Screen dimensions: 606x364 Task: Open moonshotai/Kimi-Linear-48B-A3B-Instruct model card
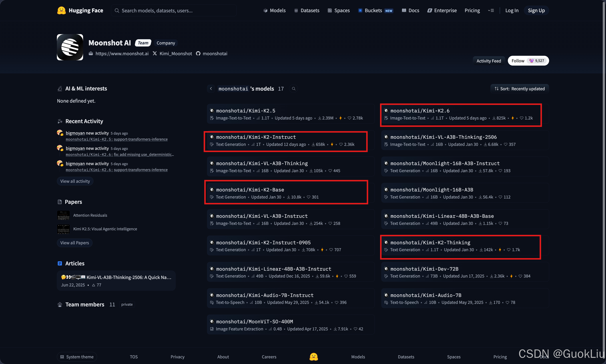[291, 272]
